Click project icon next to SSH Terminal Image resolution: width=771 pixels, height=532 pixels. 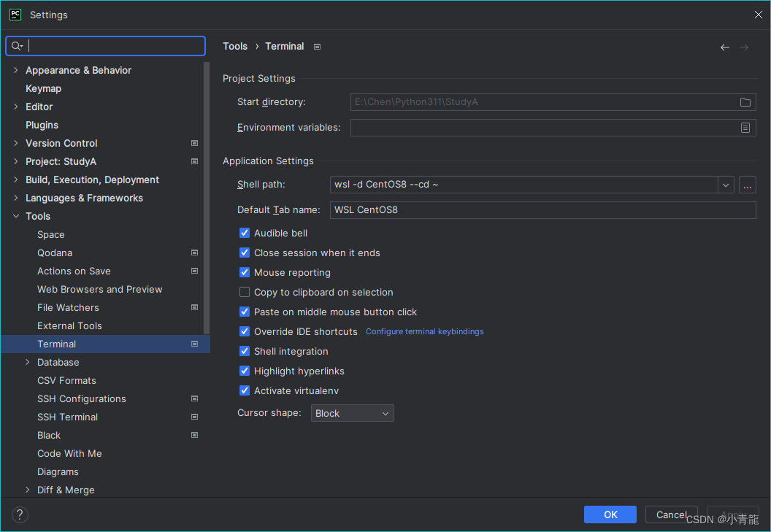coord(195,417)
